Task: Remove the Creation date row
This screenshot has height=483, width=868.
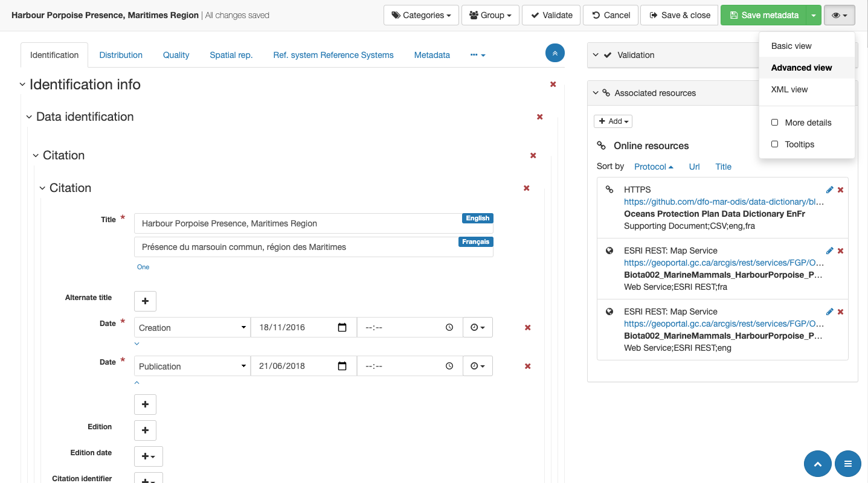Action: (527, 328)
